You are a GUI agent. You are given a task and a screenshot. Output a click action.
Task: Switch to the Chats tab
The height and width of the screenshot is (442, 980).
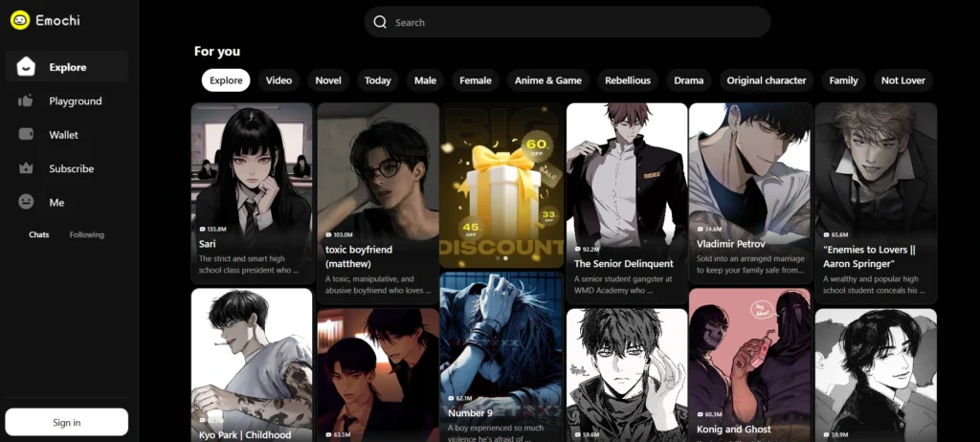pyautogui.click(x=39, y=234)
